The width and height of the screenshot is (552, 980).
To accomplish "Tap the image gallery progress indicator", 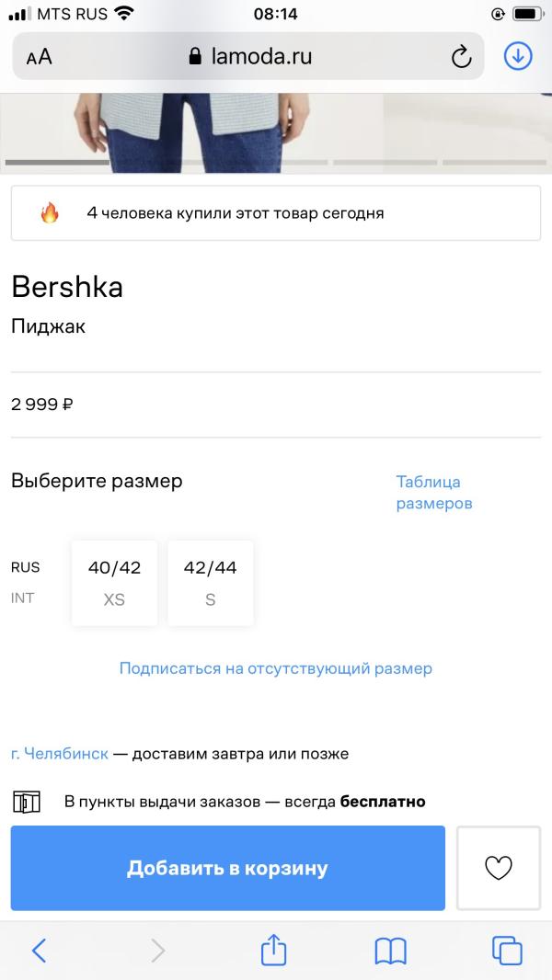I will [276, 163].
